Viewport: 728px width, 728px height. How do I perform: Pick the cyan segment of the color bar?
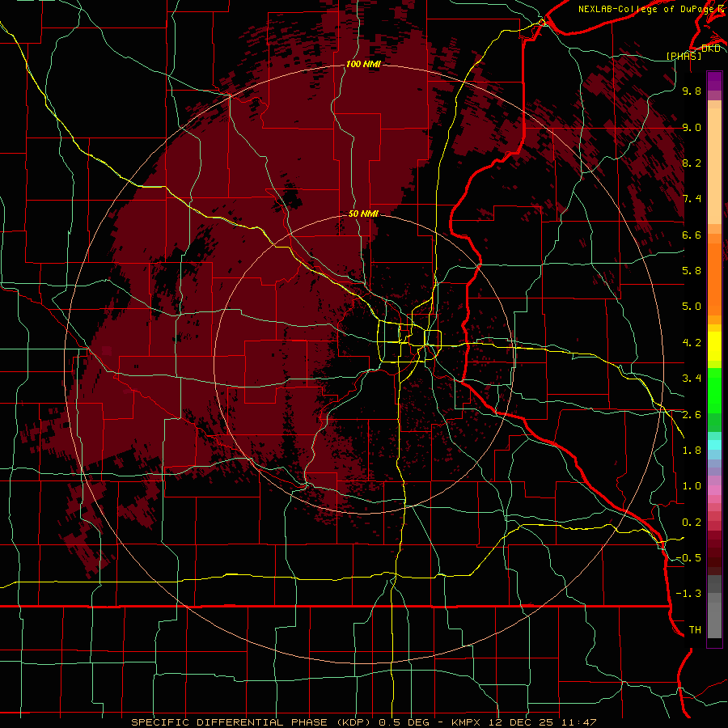tap(714, 444)
